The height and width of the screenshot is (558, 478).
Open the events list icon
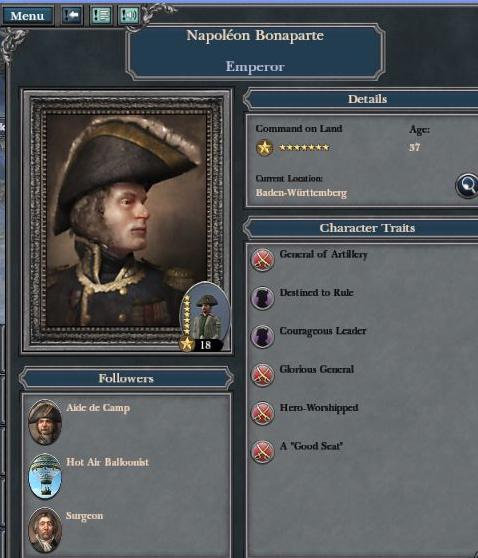pyautogui.click(x=101, y=16)
